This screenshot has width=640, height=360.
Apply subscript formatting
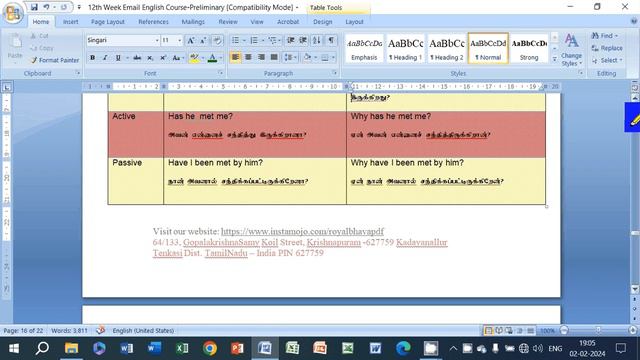150,58
